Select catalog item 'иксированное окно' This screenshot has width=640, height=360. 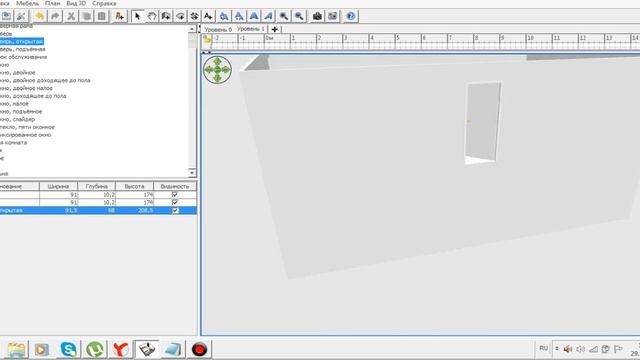[26, 135]
